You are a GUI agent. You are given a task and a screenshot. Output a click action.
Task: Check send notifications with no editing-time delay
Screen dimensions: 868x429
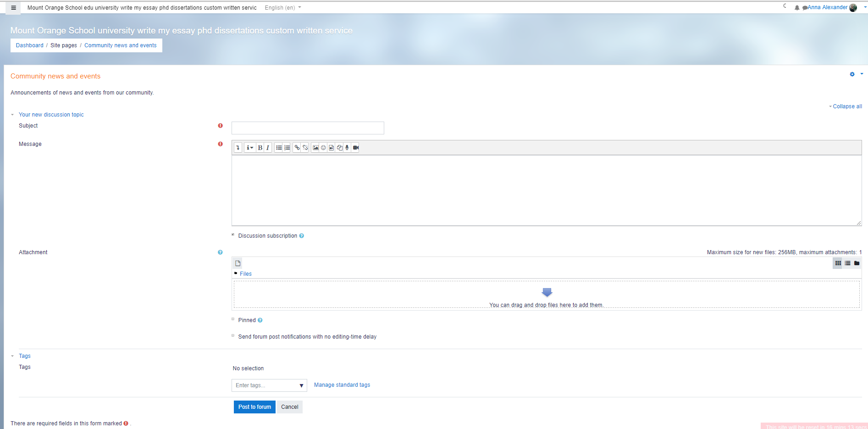pos(233,336)
